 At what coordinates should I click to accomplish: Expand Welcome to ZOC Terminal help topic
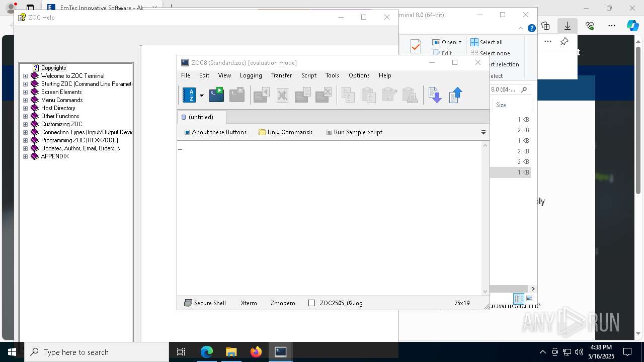tap(26, 76)
